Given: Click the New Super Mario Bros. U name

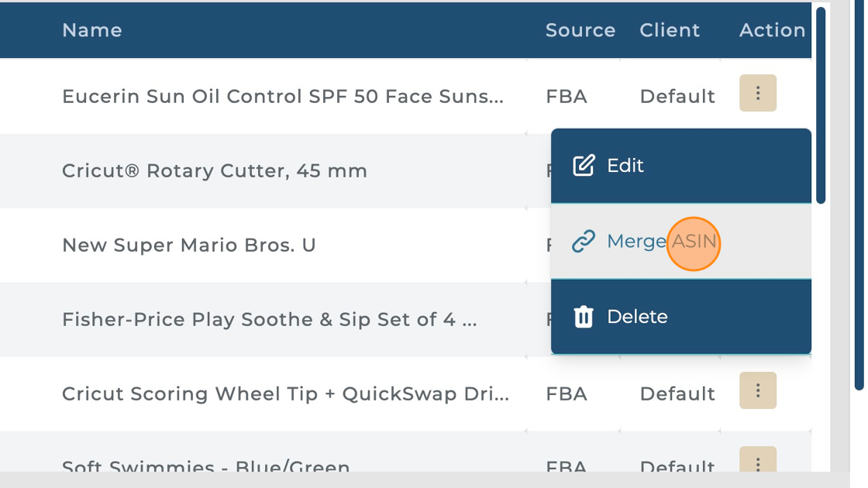Looking at the screenshot, I should tap(189, 246).
